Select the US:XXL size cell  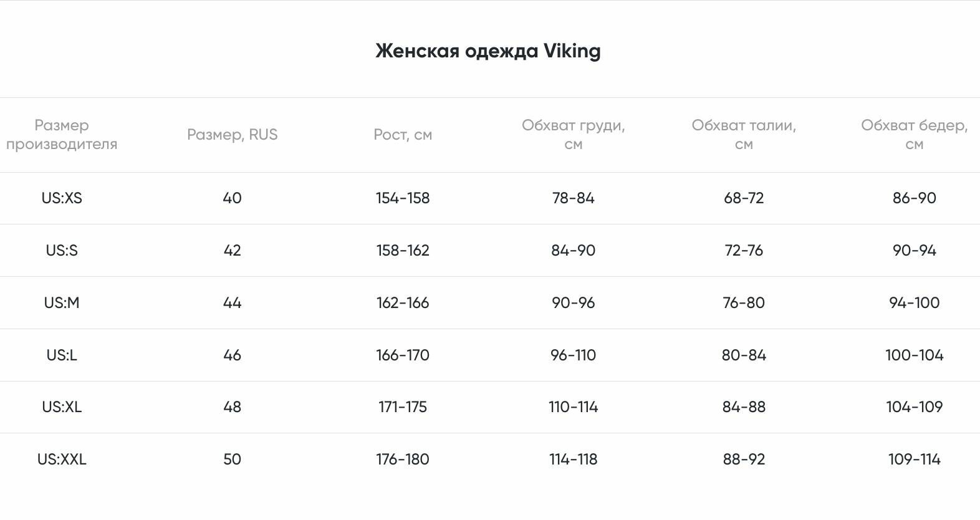[62, 460]
